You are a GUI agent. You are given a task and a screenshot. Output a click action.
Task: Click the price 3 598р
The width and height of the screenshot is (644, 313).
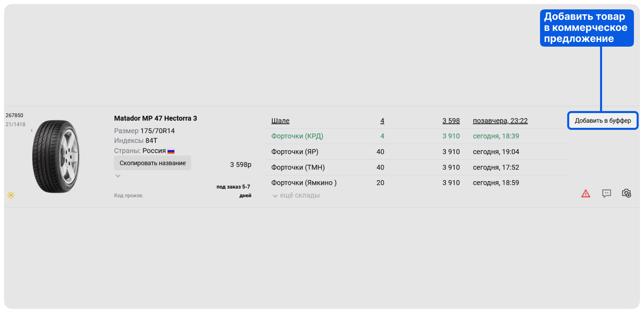241,165
